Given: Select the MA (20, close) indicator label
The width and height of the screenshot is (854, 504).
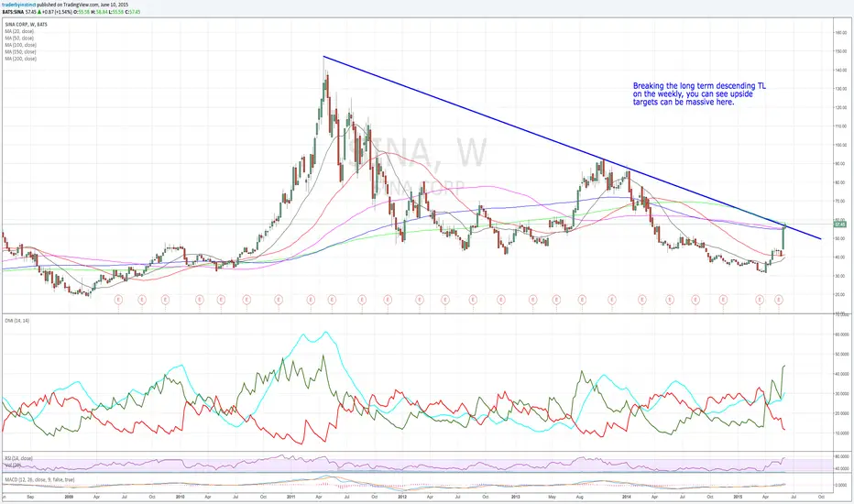Looking at the screenshot, I should point(19,31).
